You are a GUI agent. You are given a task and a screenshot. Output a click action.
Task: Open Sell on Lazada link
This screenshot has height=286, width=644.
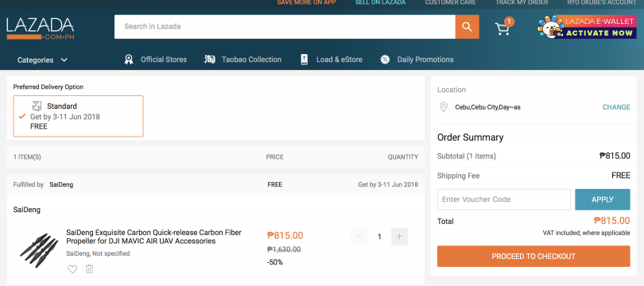click(x=380, y=2)
